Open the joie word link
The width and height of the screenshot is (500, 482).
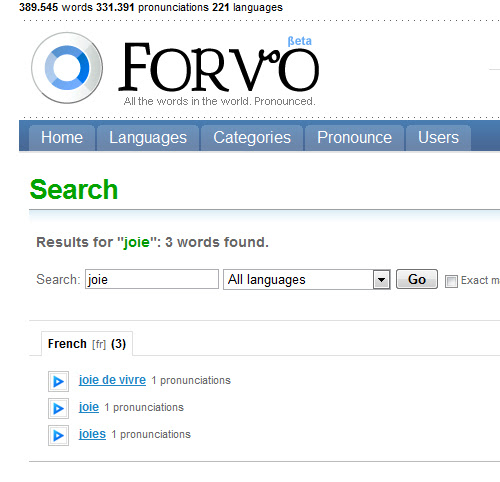tap(89, 407)
